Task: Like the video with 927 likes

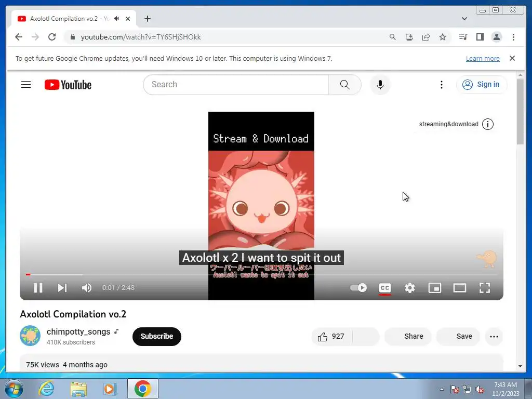Action: click(x=331, y=336)
